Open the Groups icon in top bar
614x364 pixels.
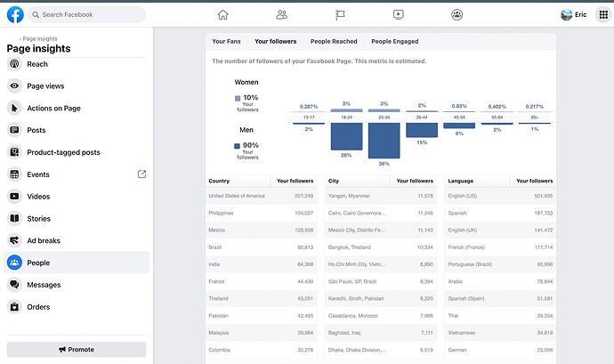click(x=456, y=14)
